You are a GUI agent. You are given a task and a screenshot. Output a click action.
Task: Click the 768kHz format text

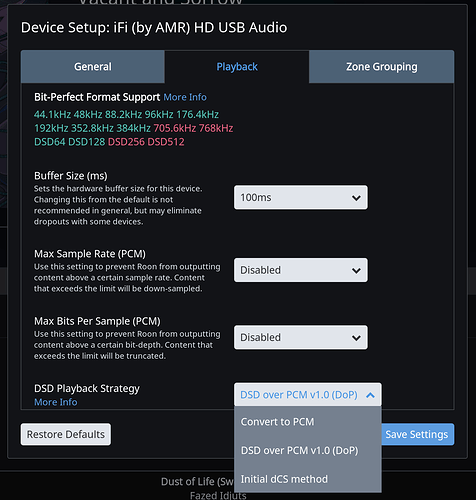(216, 128)
